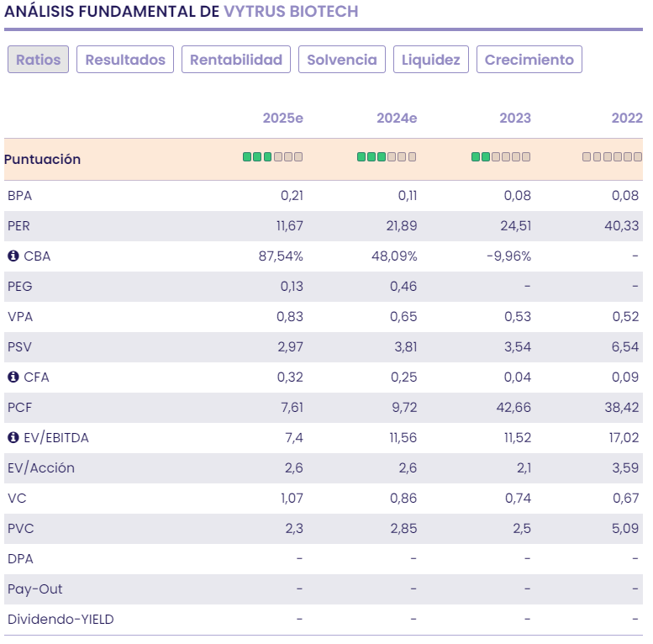This screenshot has height=644, width=653.
Task: Click the 2025e column header
Action: pyautogui.click(x=282, y=118)
